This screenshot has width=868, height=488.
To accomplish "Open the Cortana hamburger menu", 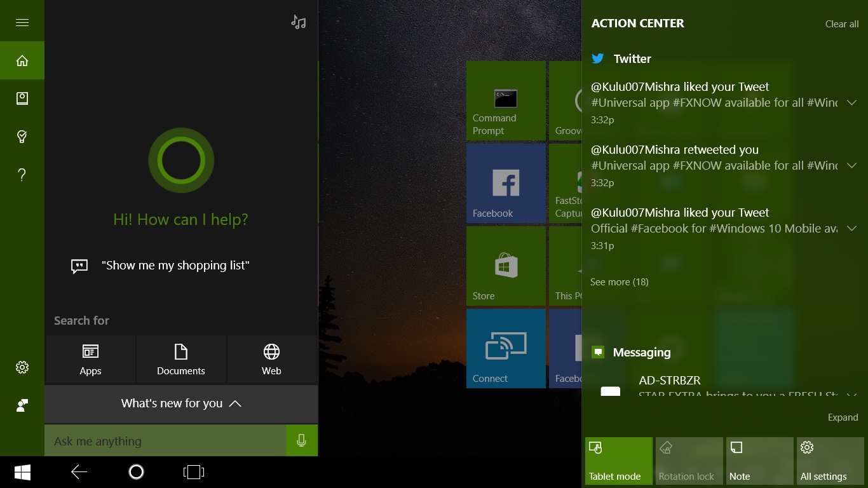I will 22,22.
